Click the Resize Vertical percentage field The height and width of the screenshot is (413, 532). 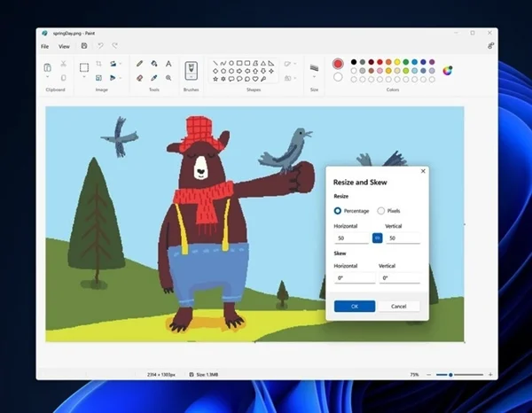(403, 238)
